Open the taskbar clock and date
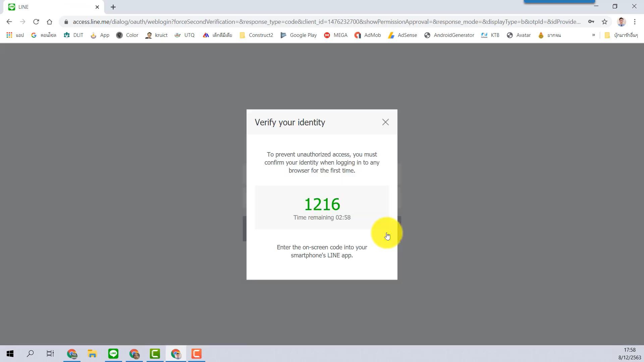Image resolution: width=644 pixels, height=362 pixels. 630,354
